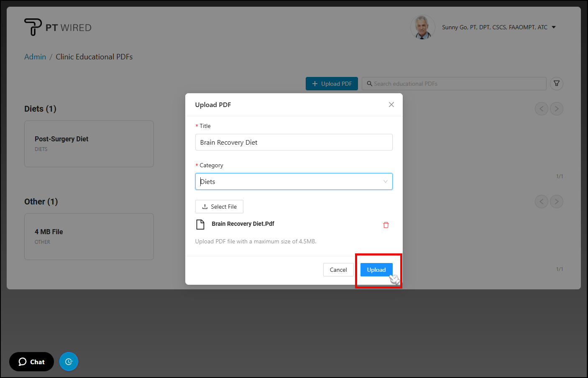Click the user profile avatar photo
This screenshot has width=588, height=378.
(x=422, y=27)
